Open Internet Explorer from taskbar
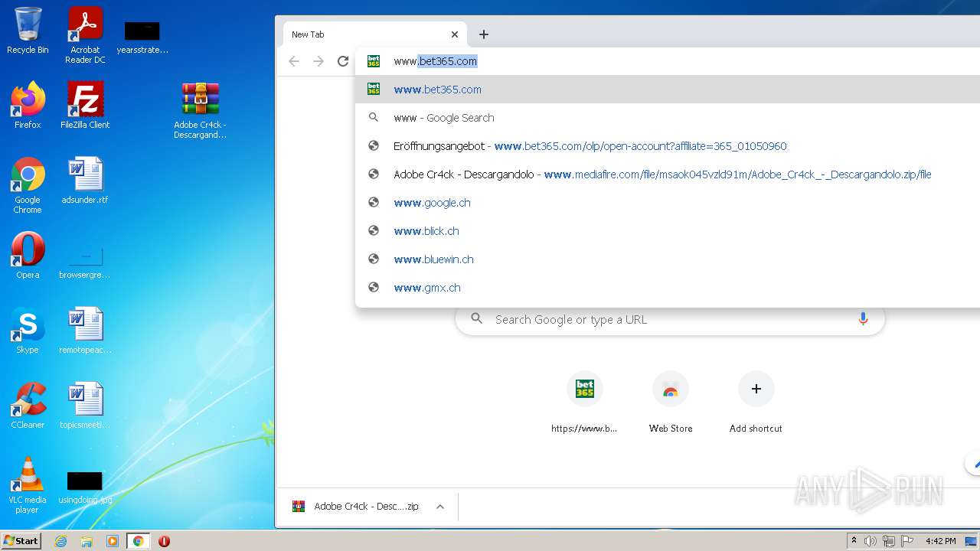The height and width of the screenshot is (551, 980). 61,541
